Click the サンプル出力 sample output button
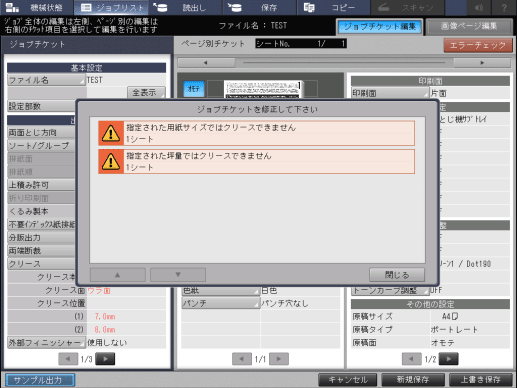 point(40,380)
